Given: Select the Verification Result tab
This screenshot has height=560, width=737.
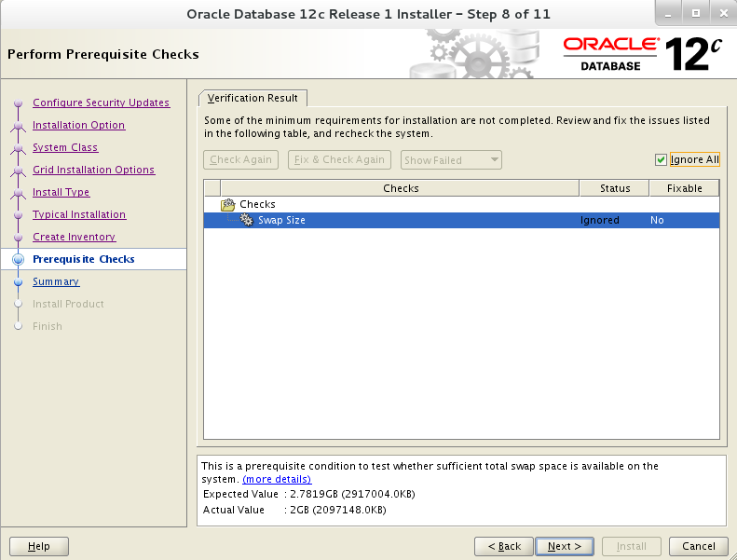Looking at the screenshot, I should coord(252,98).
